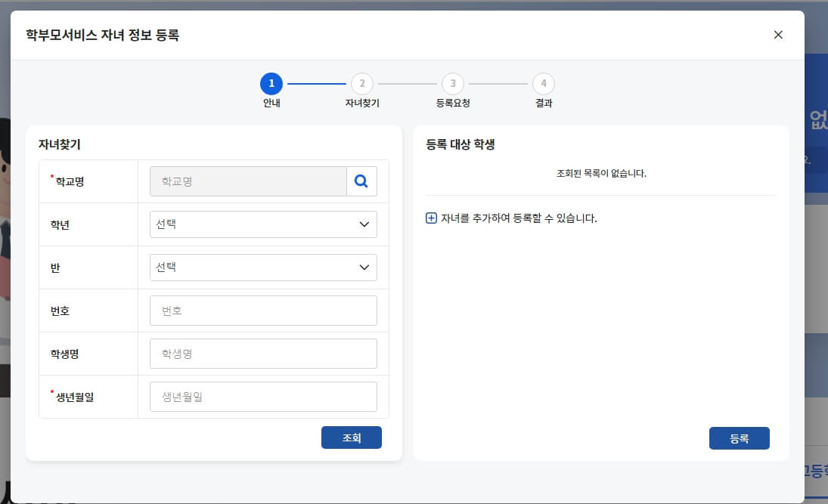The height and width of the screenshot is (504, 828).
Task: Click step 2 circle in the progress indicator
Action: coord(361,85)
